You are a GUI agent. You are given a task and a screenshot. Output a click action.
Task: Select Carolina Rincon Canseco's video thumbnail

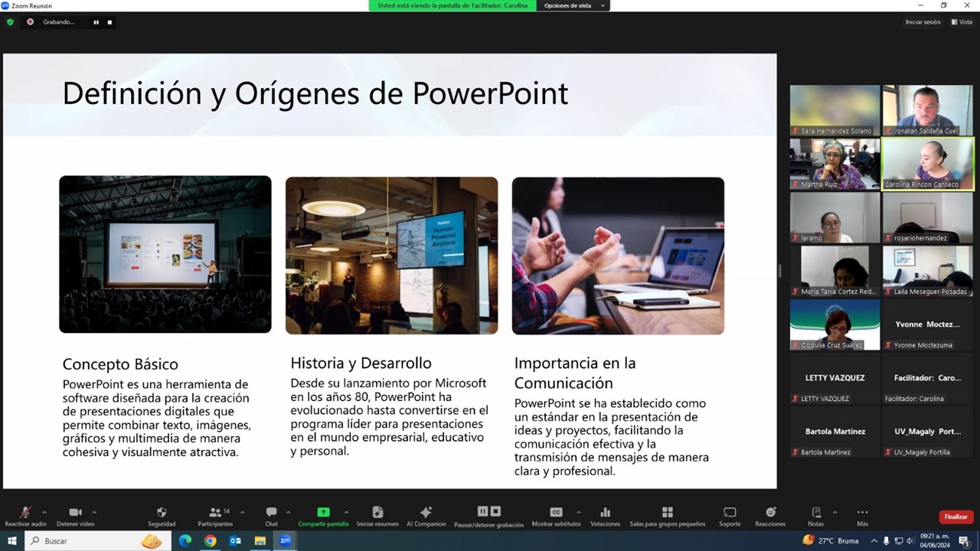click(927, 163)
